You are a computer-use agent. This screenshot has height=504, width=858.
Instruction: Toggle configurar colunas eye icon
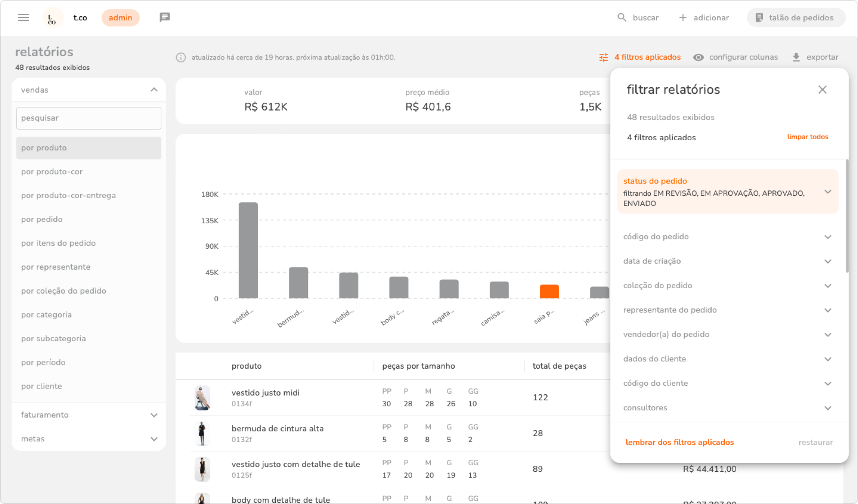coord(698,57)
